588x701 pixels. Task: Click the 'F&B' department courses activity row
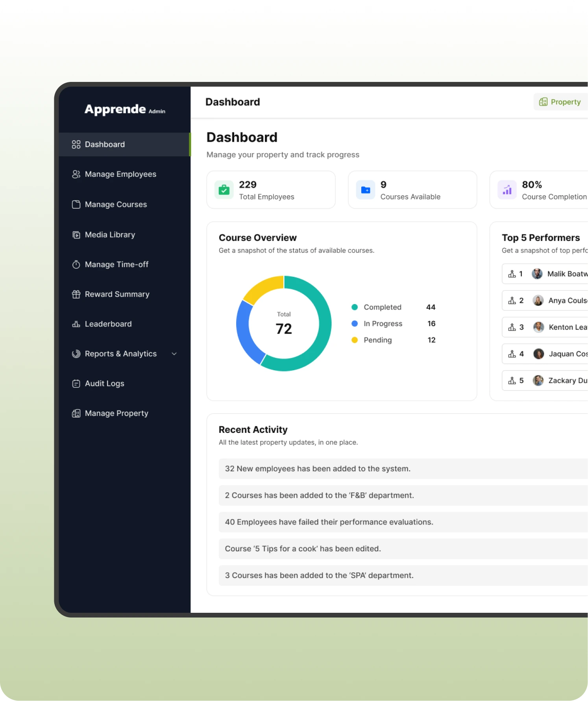coord(403,495)
